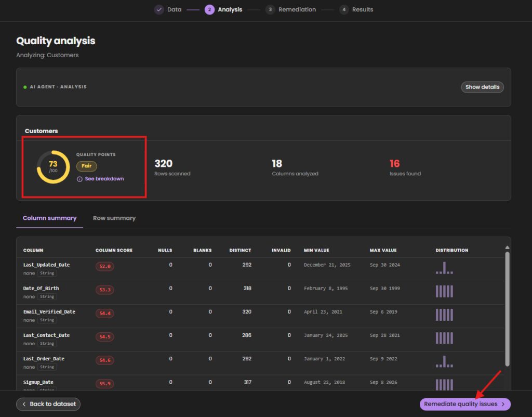
Task: Click the 53.3 column score badge
Action: [105, 290]
